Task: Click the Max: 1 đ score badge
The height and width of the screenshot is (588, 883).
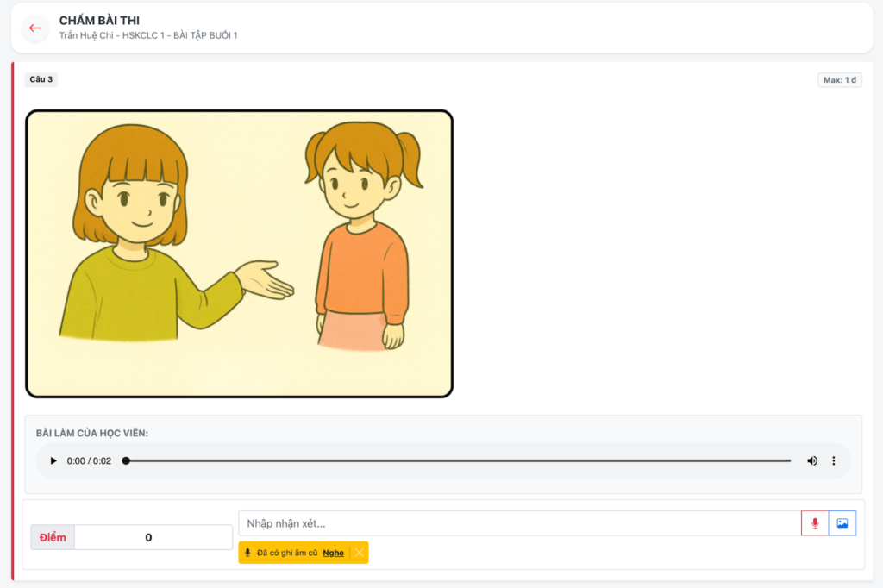Action: pyautogui.click(x=839, y=80)
